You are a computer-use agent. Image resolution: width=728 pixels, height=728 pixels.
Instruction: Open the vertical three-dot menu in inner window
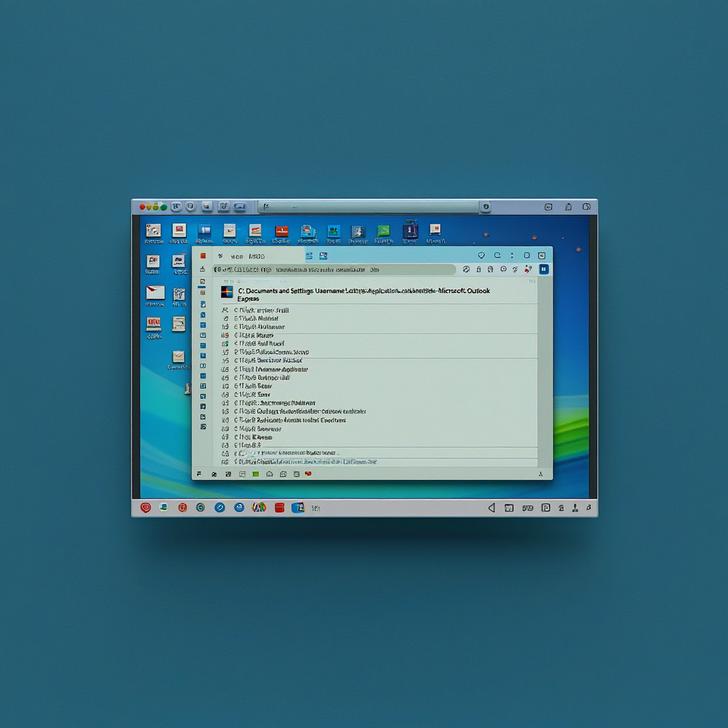(x=512, y=255)
